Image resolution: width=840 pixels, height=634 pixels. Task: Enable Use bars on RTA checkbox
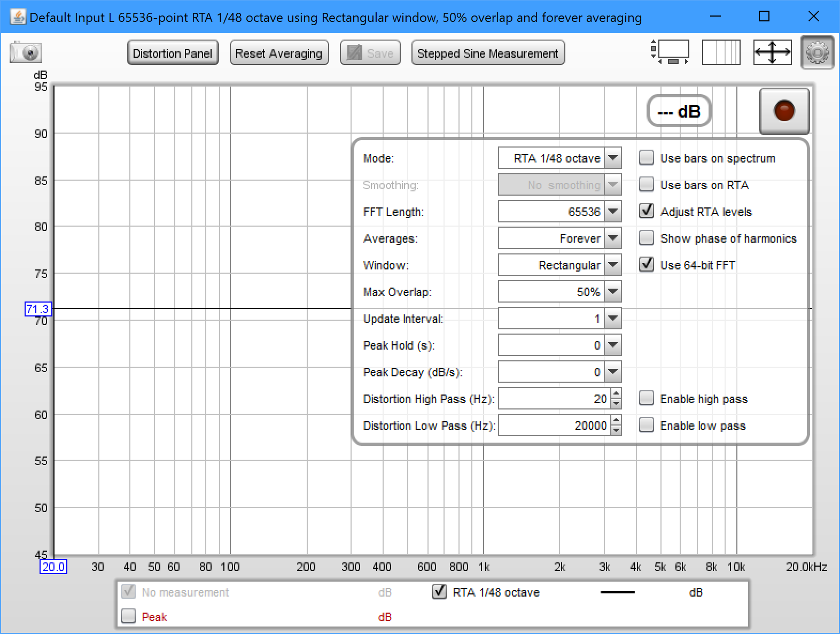tap(647, 184)
